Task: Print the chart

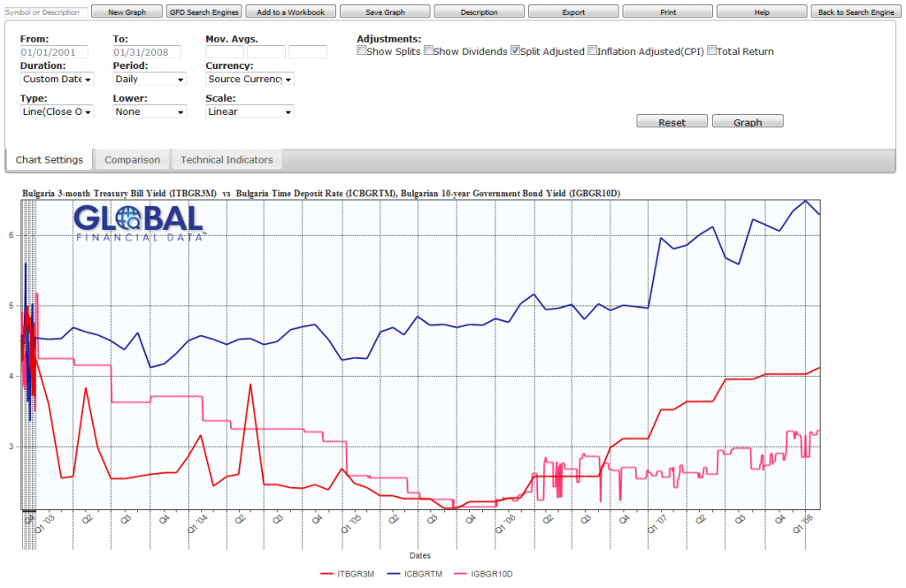Action: click(x=666, y=11)
